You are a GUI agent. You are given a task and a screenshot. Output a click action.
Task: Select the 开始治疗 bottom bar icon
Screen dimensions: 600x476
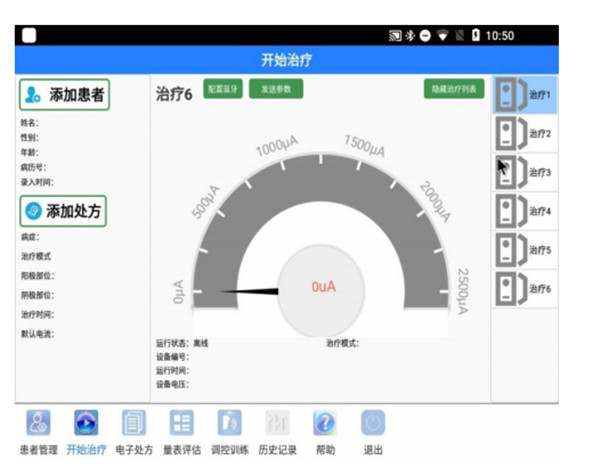tap(86, 423)
